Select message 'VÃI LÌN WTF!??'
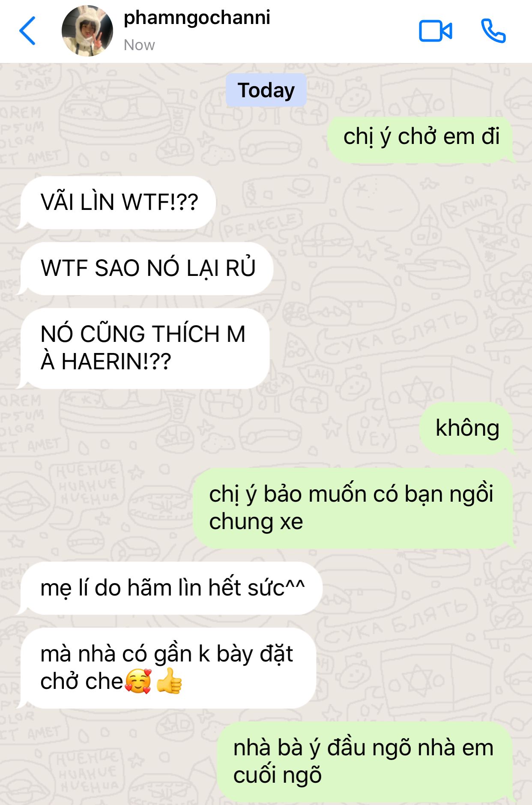Screen dimensions: 532x805 pos(117,202)
